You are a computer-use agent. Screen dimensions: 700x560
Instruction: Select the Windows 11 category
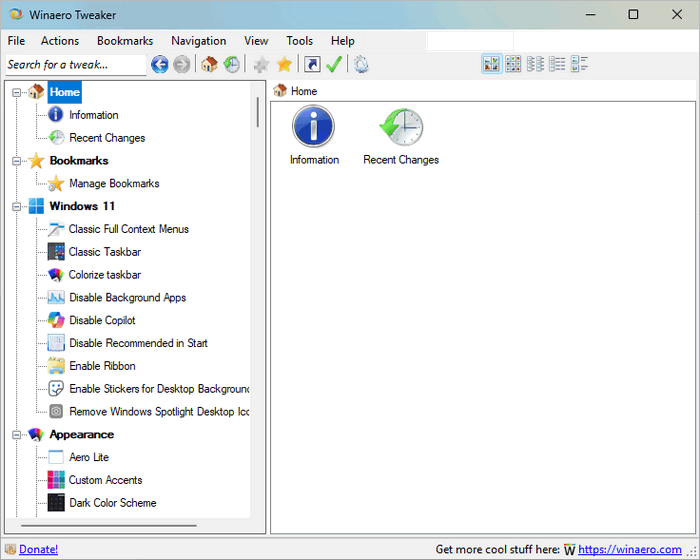[x=82, y=206]
